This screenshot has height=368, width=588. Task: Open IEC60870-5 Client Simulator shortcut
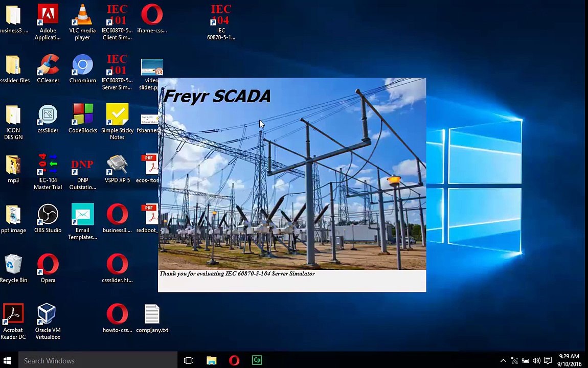[117, 22]
